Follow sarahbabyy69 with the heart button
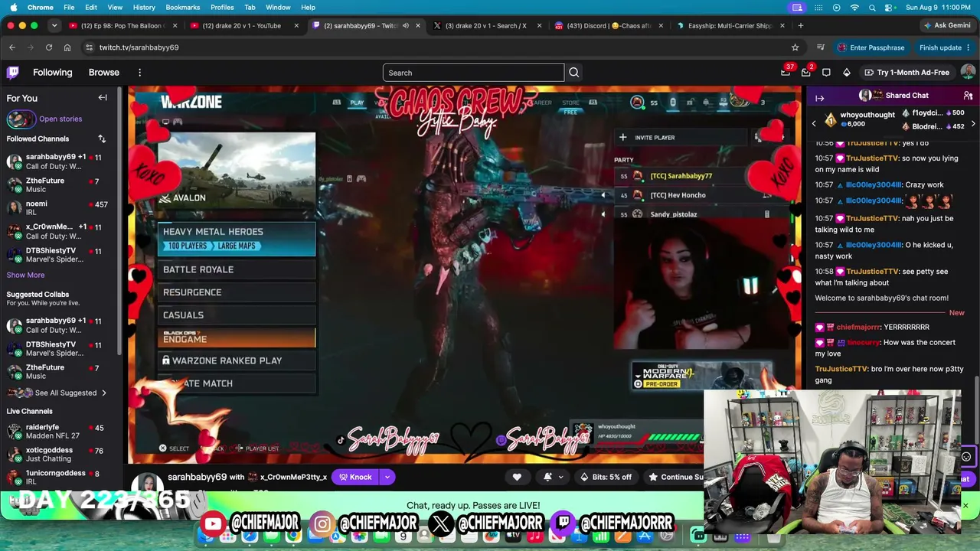This screenshot has height=551, width=980. tap(517, 477)
